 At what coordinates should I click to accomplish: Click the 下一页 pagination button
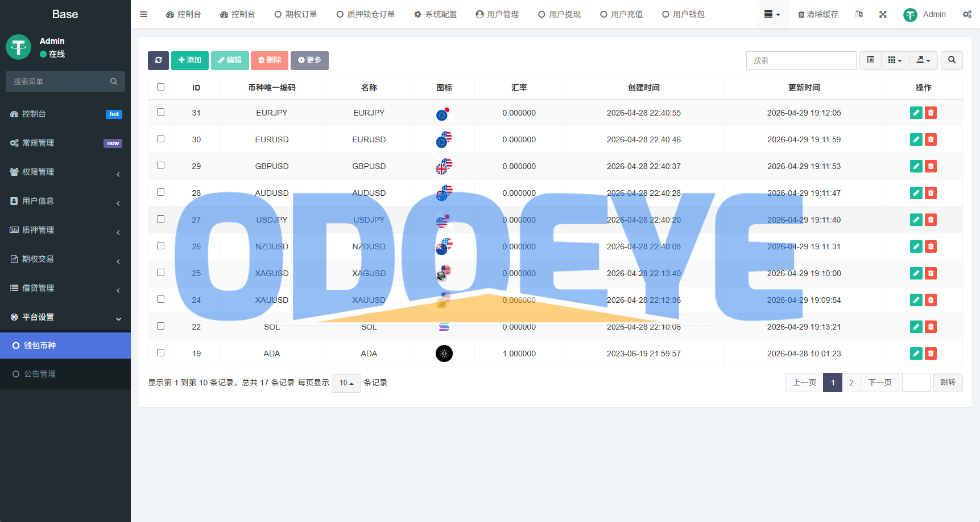tap(880, 383)
